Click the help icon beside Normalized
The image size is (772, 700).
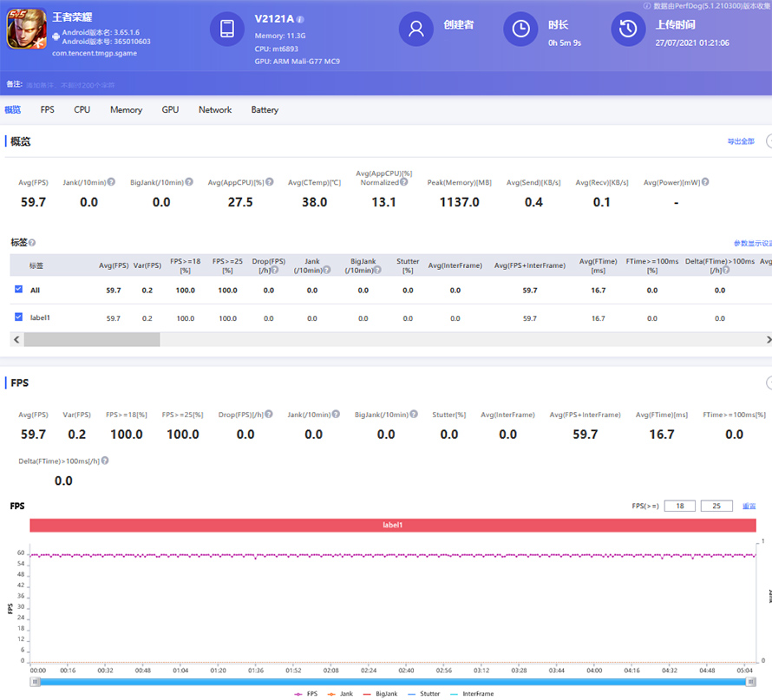pyautogui.click(x=403, y=182)
